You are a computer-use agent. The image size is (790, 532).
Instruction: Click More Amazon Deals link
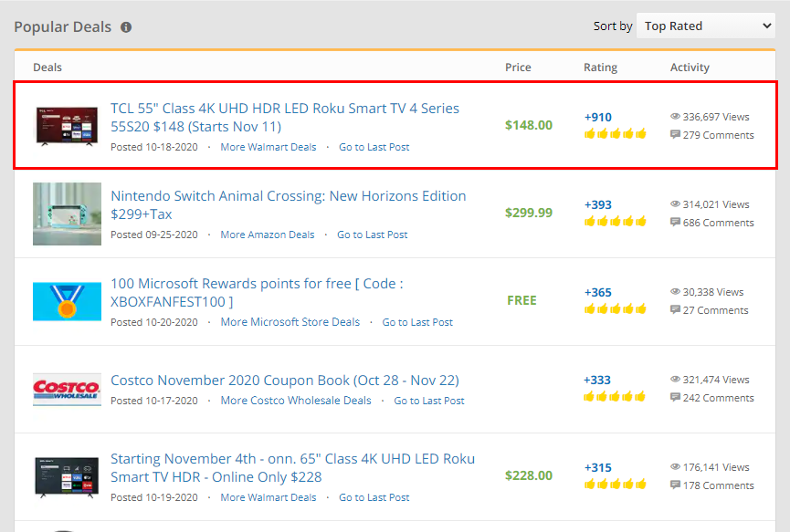click(x=268, y=235)
